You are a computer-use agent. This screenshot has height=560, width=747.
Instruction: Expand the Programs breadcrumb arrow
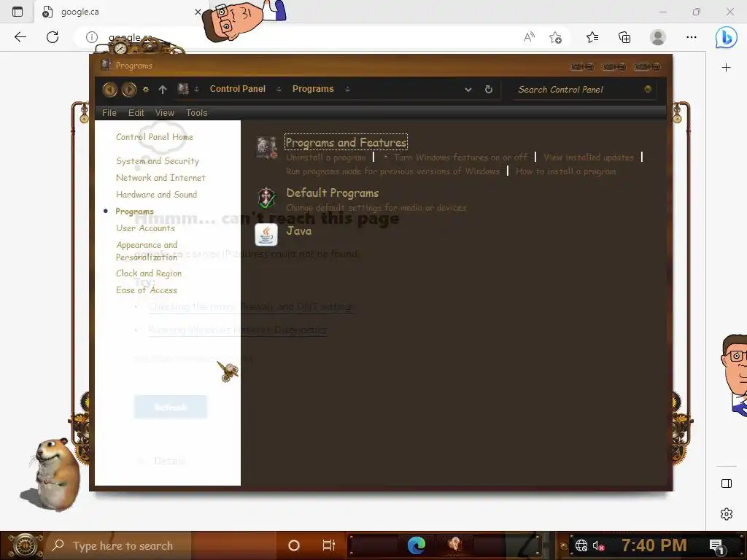347,89
